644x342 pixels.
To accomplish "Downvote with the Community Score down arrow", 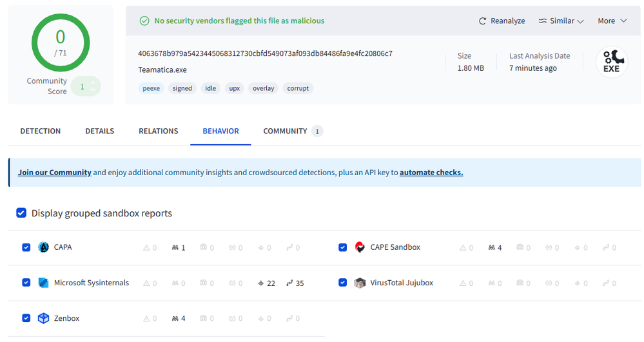I will [x=93, y=90].
